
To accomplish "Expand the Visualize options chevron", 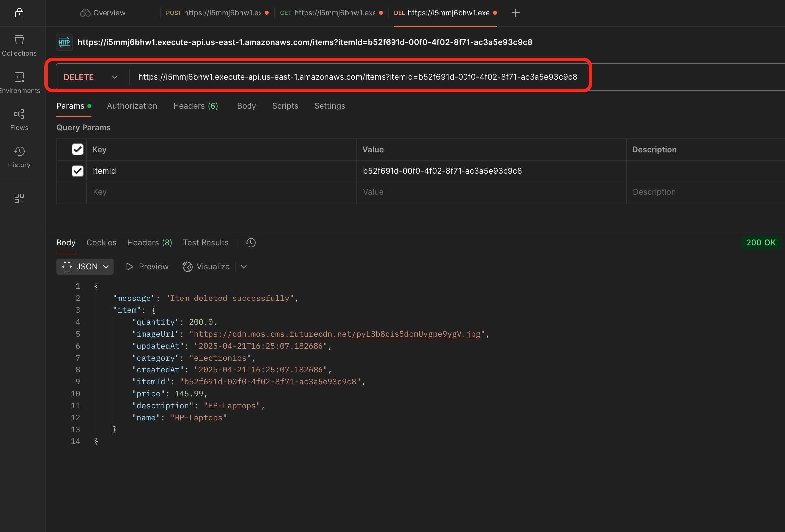I will (x=244, y=267).
